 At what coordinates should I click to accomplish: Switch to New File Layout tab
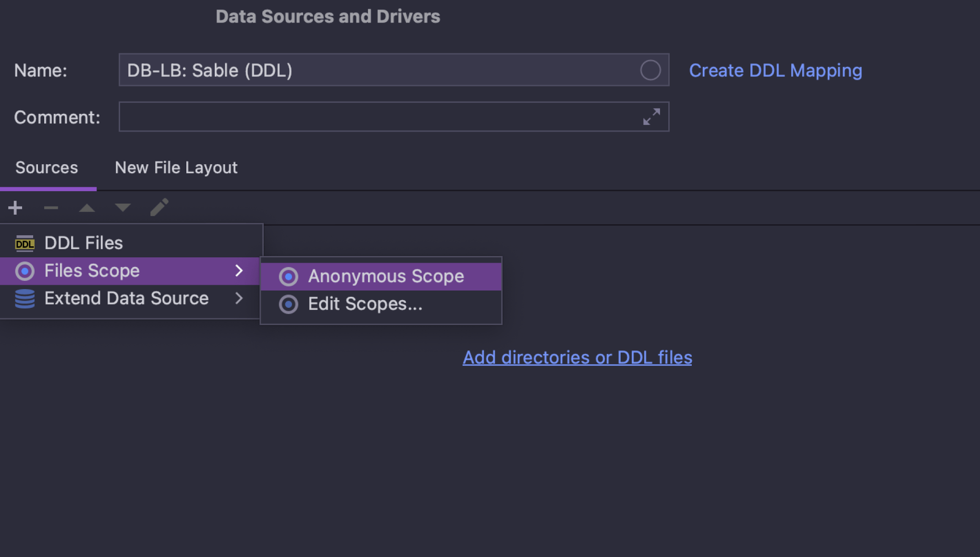click(176, 168)
